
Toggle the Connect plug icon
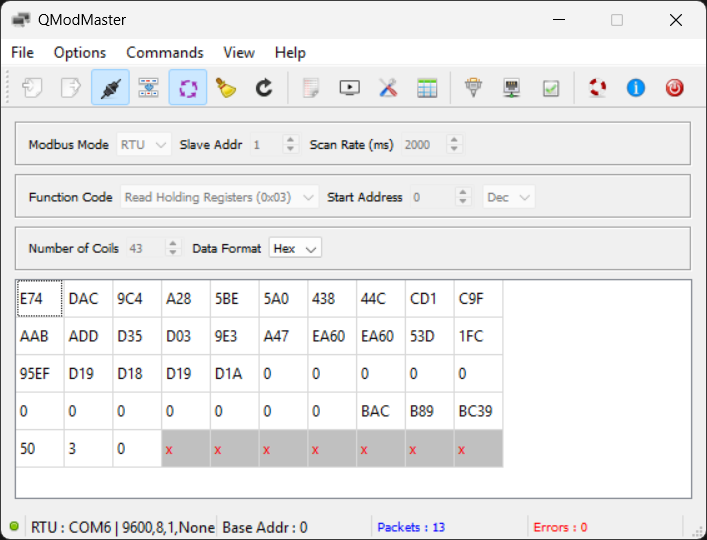(110, 88)
